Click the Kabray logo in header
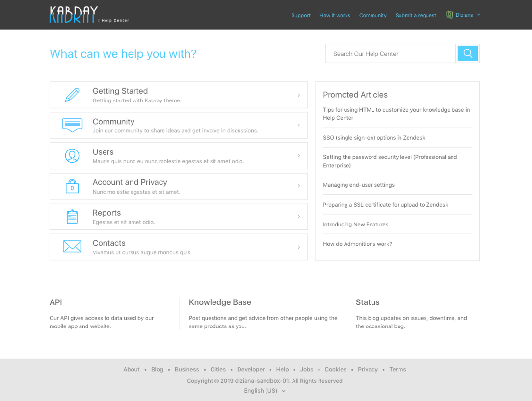532x401 pixels. 74,15
